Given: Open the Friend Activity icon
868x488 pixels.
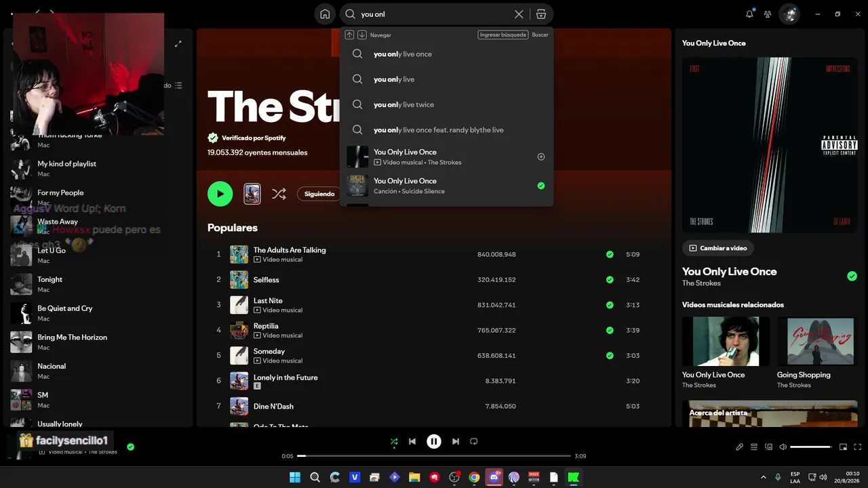Looking at the screenshot, I should coord(768,14).
